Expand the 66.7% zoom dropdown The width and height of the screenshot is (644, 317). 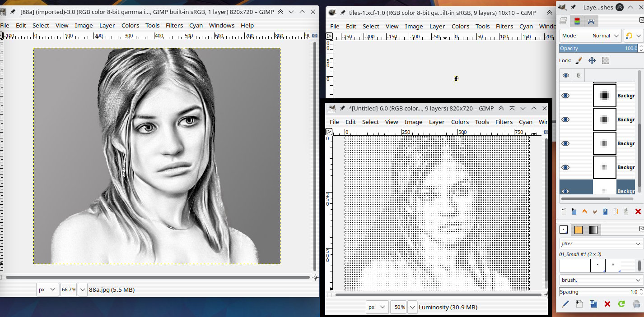(83, 289)
